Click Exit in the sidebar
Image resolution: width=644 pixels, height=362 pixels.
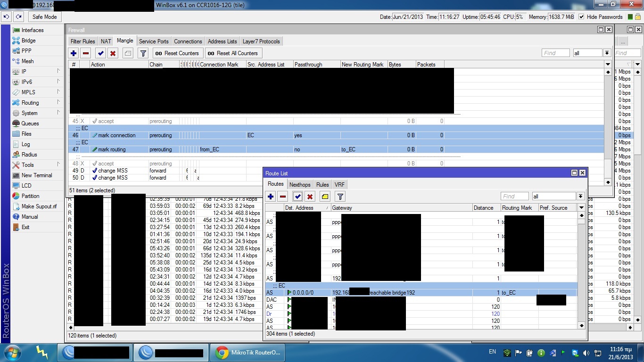pyautogui.click(x=25, y=227)
